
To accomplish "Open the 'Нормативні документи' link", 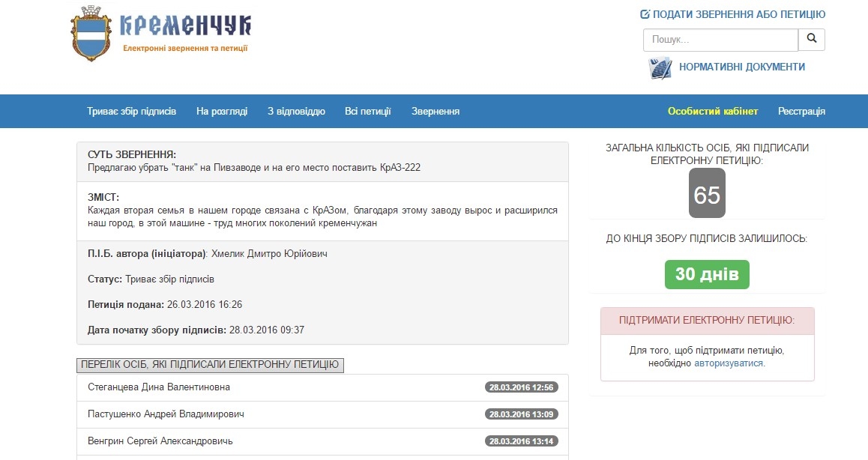I will (x=741, y=67).
